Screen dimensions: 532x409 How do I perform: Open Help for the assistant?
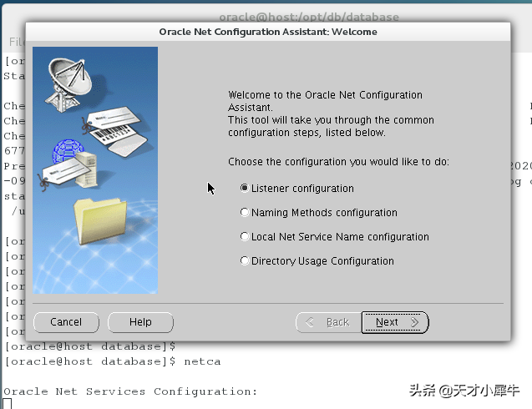point(140,322)
